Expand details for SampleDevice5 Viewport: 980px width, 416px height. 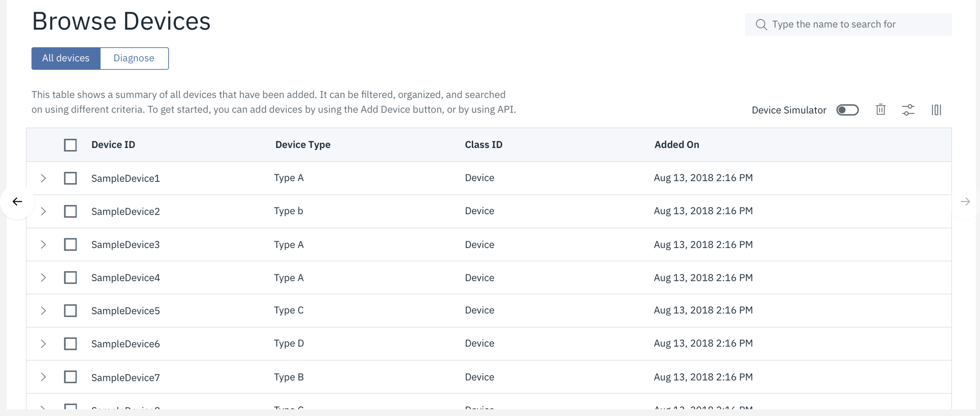[x=43, y=310]
